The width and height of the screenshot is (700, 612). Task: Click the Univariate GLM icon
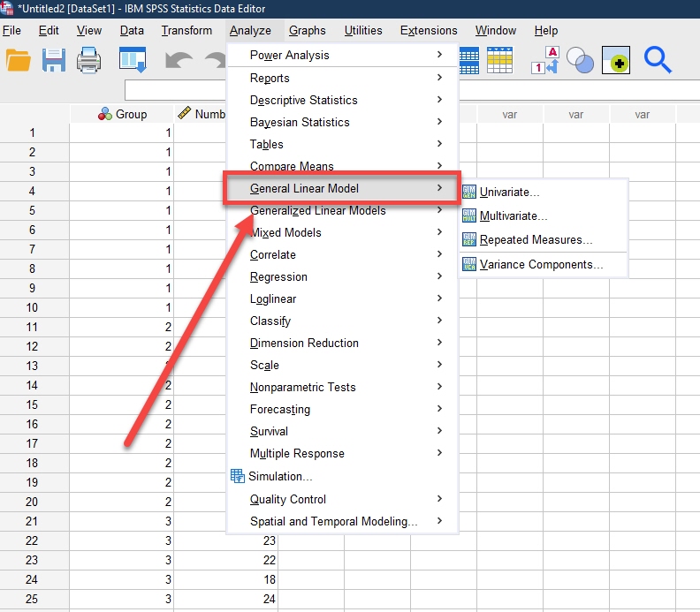click(x=469, y=193)
